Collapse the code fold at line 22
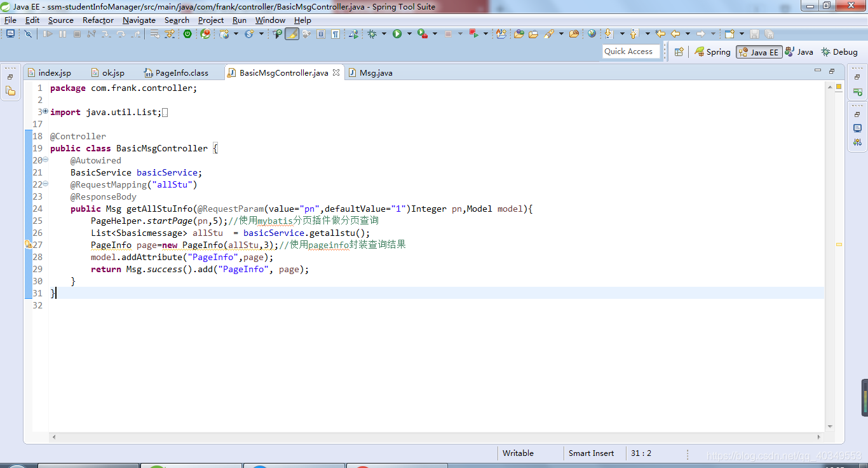 pyautogui.click(x=45, y=184)
